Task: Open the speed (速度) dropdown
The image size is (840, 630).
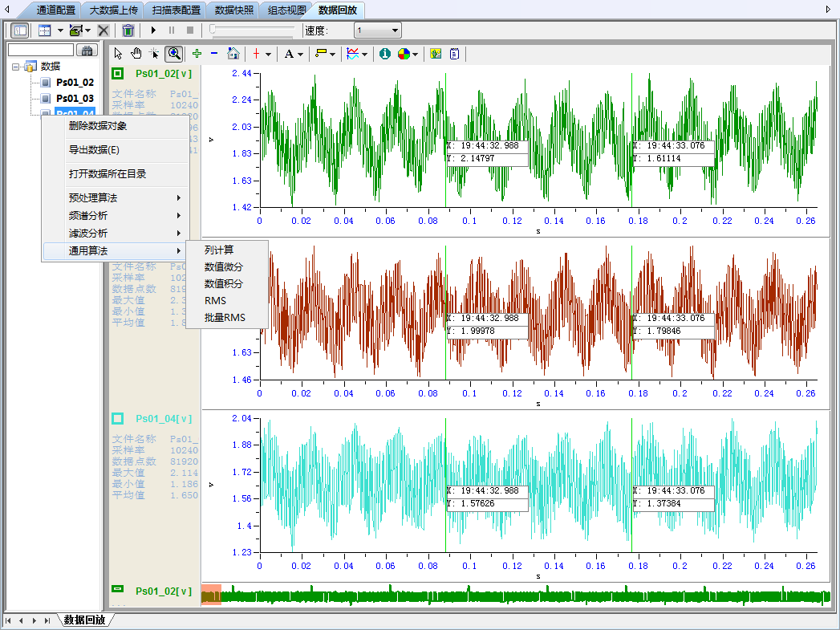Action: [x=395, y=30]
